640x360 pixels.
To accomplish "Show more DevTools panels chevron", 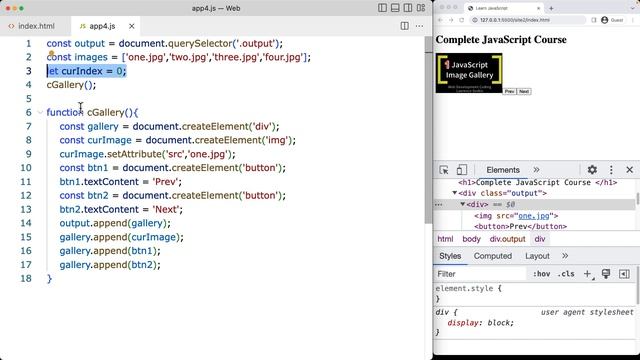I will (x=536, y=170).
